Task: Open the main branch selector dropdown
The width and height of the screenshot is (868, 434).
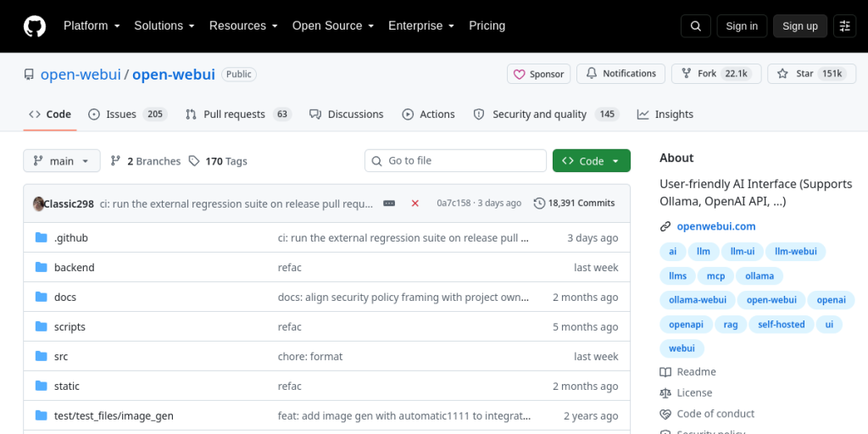Action: (x=62, y=160)
